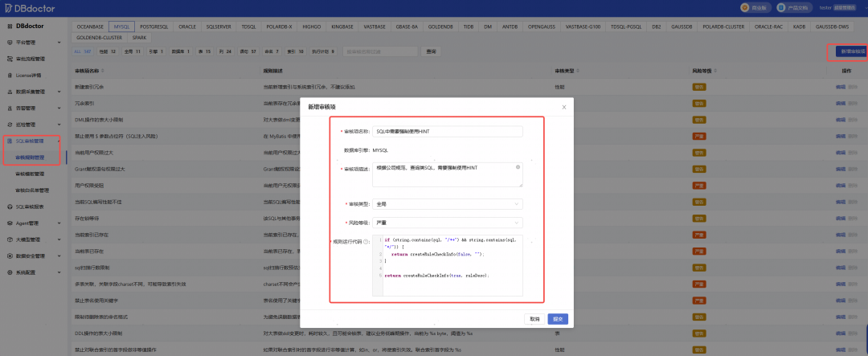This screenshot has width=868, height=356.
Task: Filter rules by 执行计划 9 tag
Action: [x=323, y=51]
